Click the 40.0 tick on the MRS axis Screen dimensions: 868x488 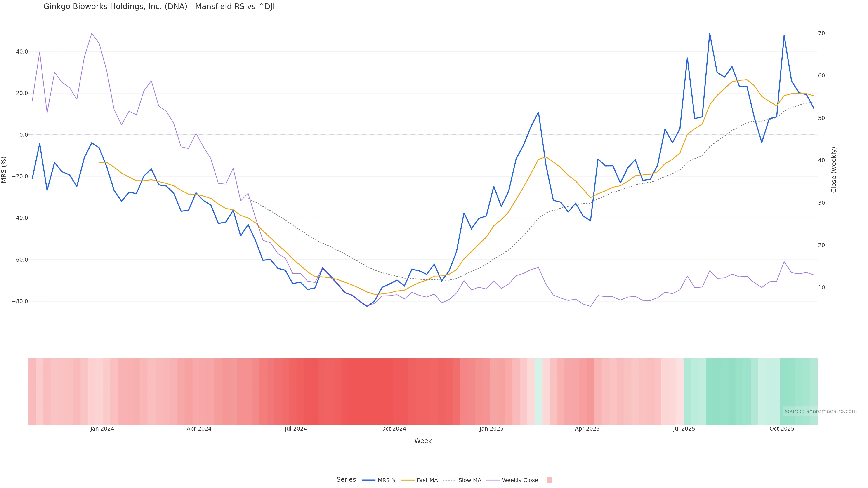(21, 52)
